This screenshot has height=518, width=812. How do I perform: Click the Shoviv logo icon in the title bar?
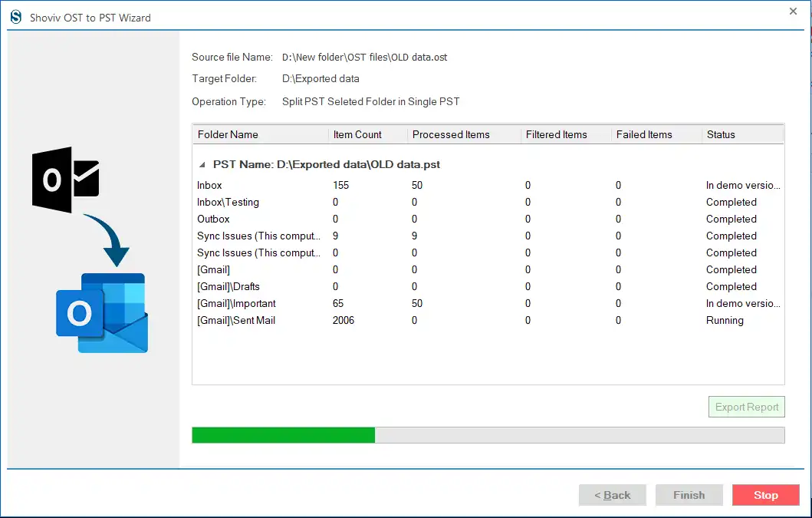point(16,17)
